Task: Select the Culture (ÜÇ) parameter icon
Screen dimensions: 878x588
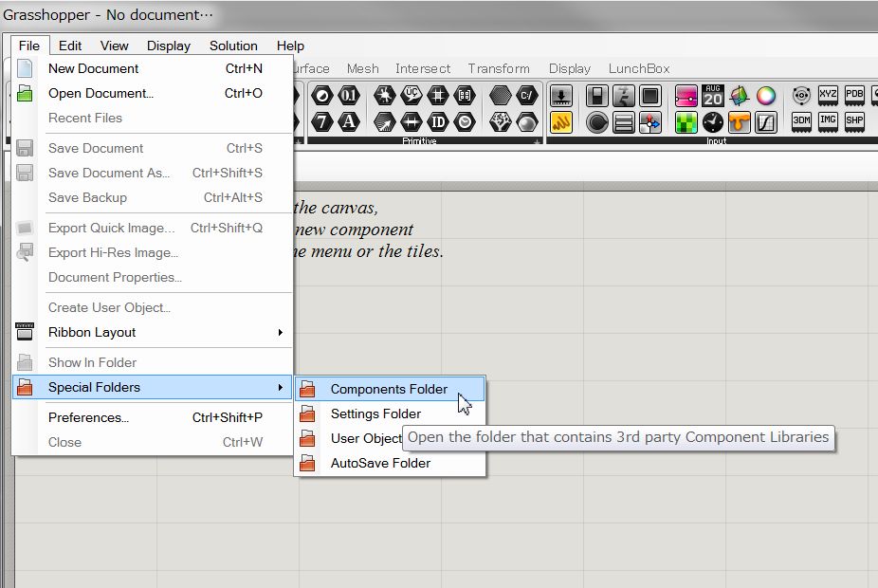Action: [x=411, y=96]
